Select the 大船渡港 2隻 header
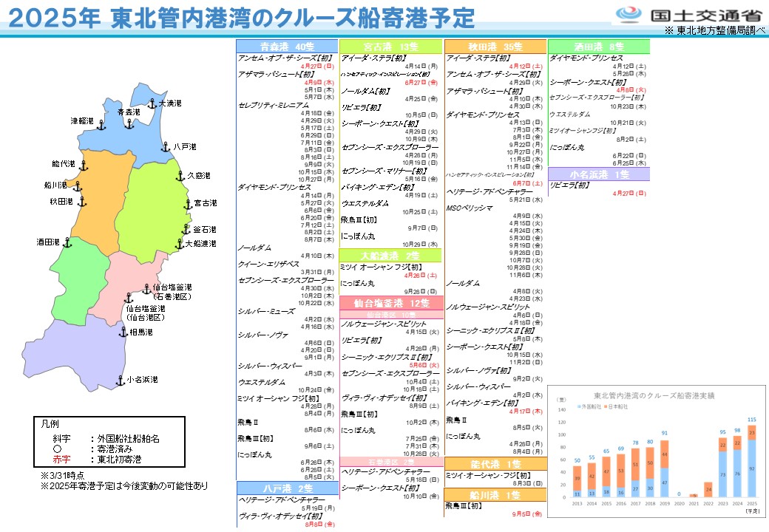769x532 pixels. coord(390,256)
